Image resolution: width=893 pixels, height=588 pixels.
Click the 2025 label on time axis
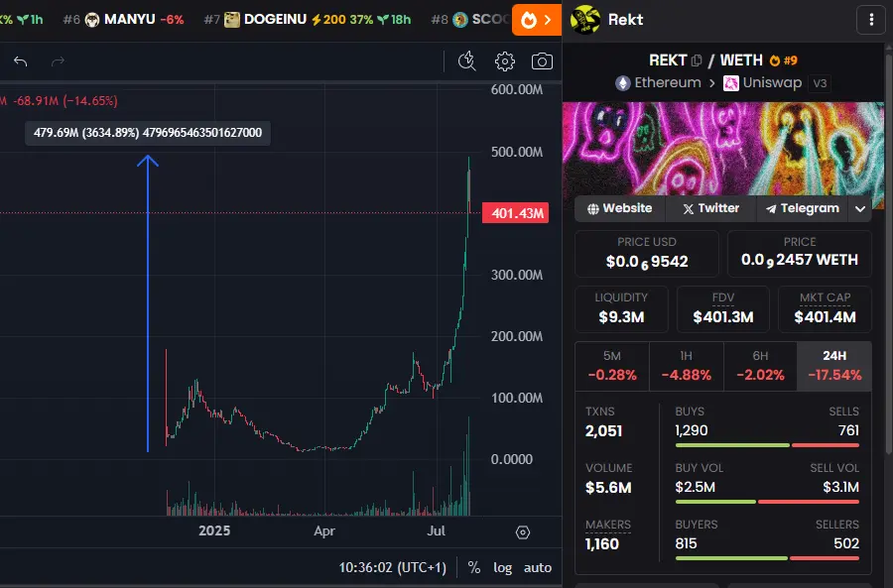[x=214, y=531]
